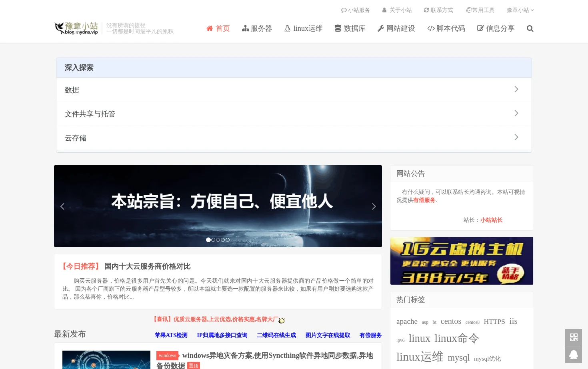The width and height of the screenshot is (588, 369).
Task: Click the apache tag
Action: click(x=407, y=321)
